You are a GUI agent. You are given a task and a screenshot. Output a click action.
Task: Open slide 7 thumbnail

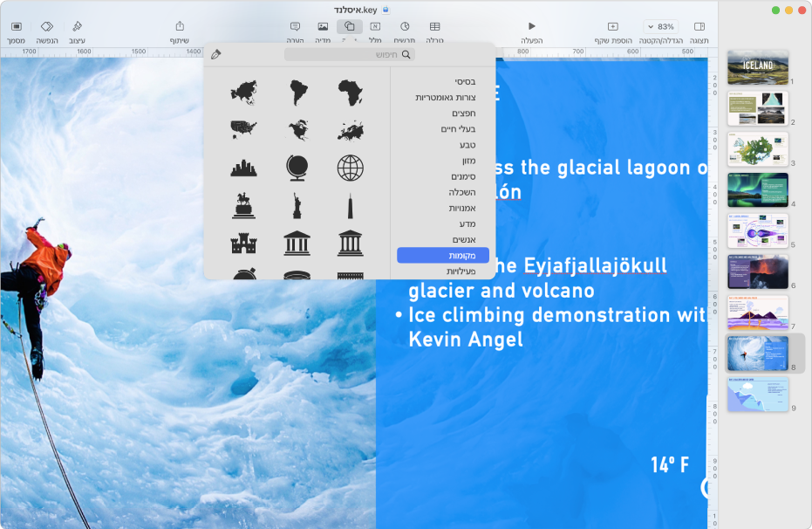(758, 313)
